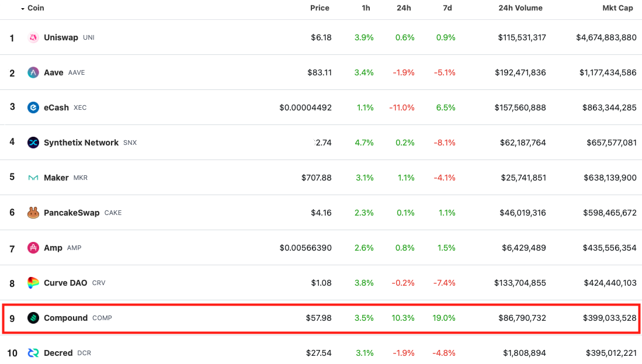Open the Compound coin name link
Screen dimensions: 642x364
pyautogui.click(x=65, y=318)
